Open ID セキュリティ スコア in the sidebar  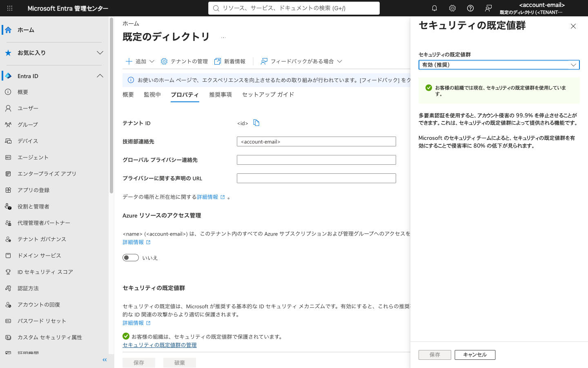pos(54,272)
